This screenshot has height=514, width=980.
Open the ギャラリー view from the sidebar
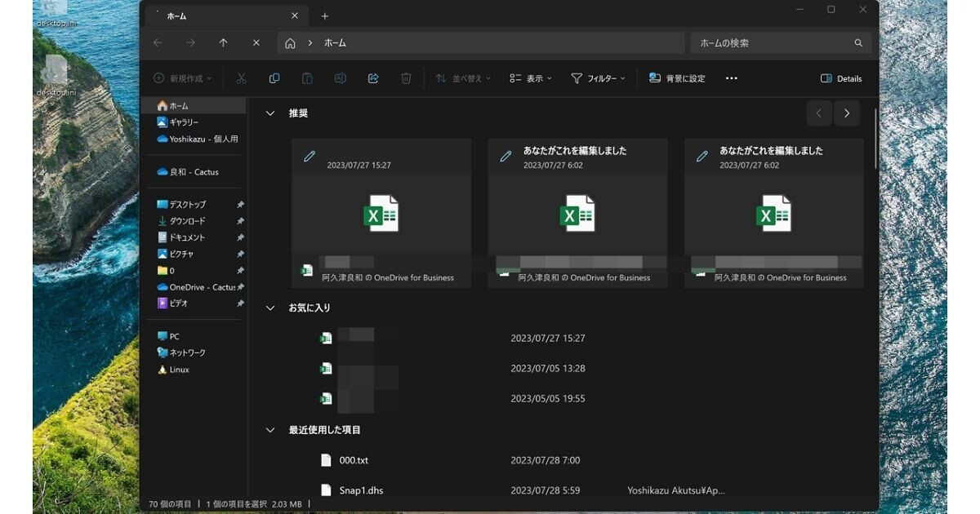185,122
